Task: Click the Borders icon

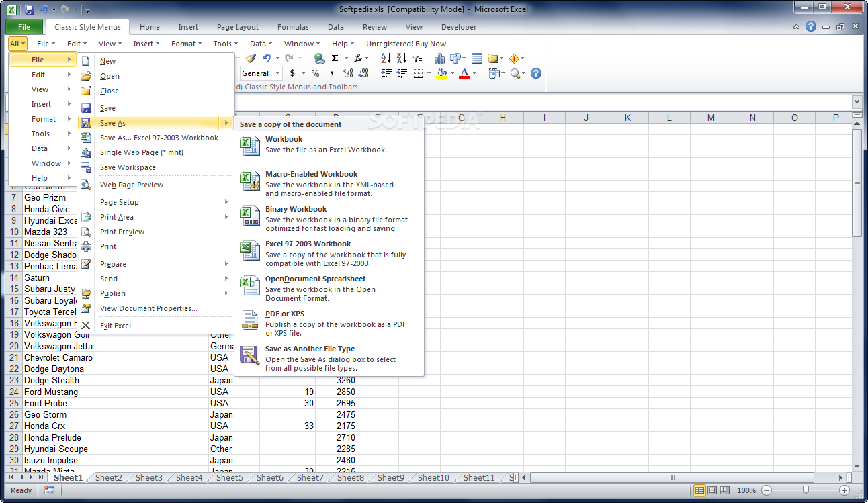Action: (x=418, y=73)
